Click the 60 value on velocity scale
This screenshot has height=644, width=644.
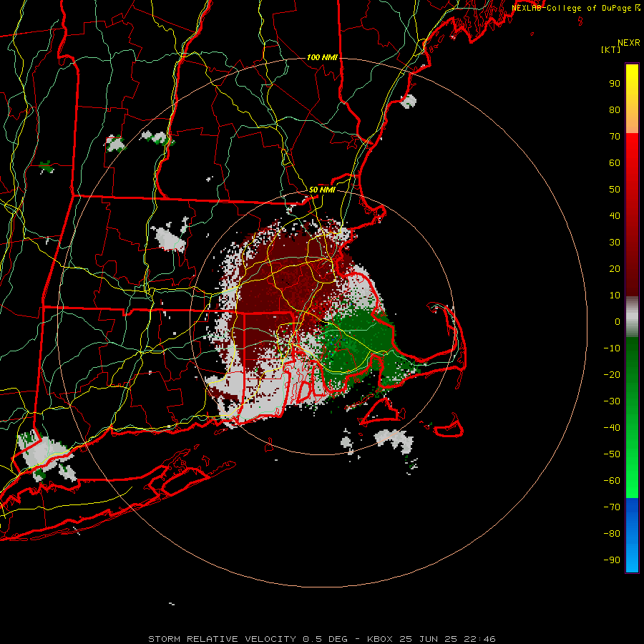coord(615,163)
